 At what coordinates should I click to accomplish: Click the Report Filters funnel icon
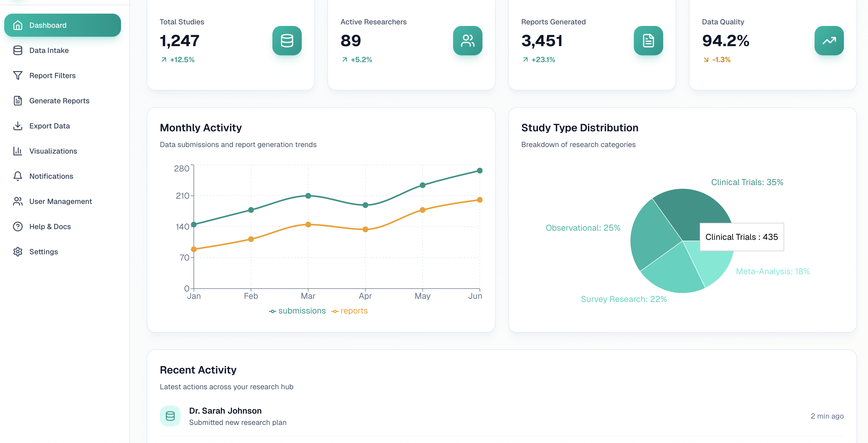click(18, 75)
